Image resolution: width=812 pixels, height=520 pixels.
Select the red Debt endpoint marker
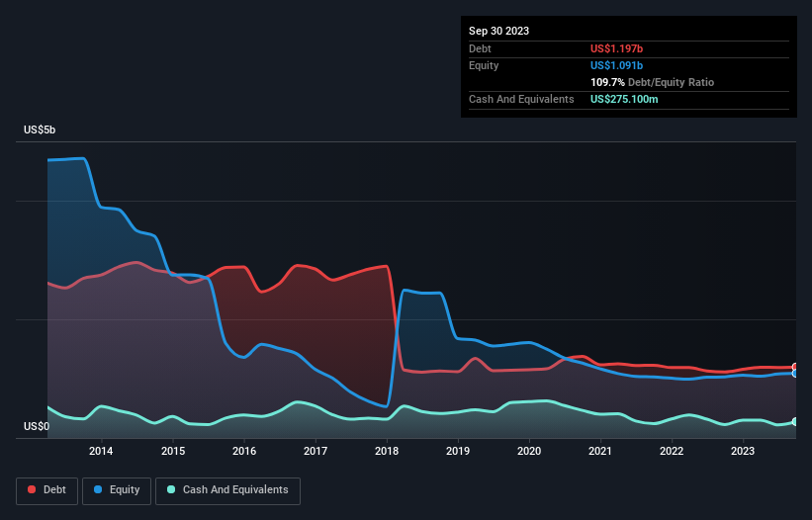[x=795, y=367]
